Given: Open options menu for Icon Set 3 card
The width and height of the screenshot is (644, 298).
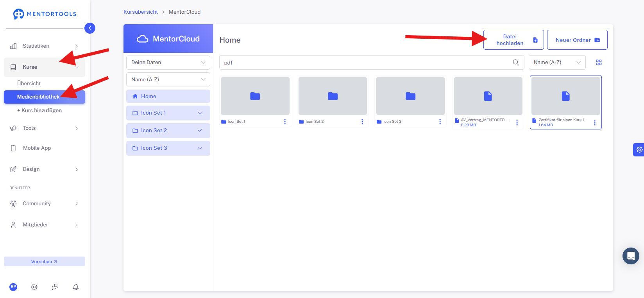Looking at the screenshot, I should point(440,122).
